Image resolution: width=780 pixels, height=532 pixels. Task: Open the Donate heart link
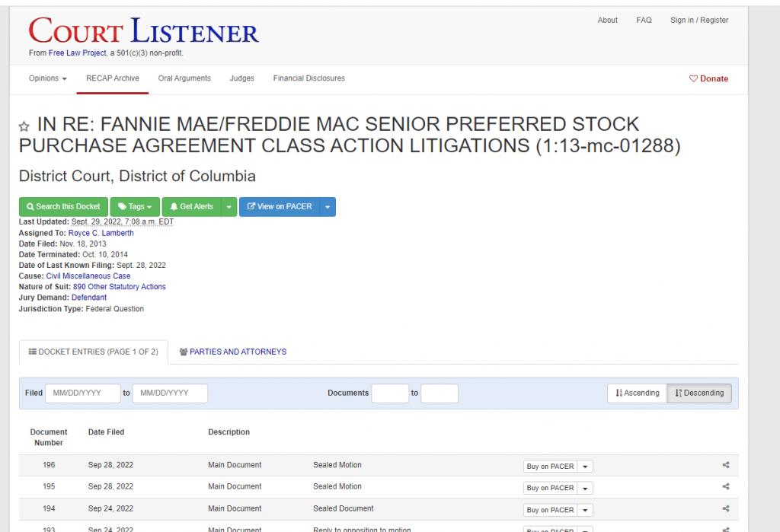pos(708,78)
